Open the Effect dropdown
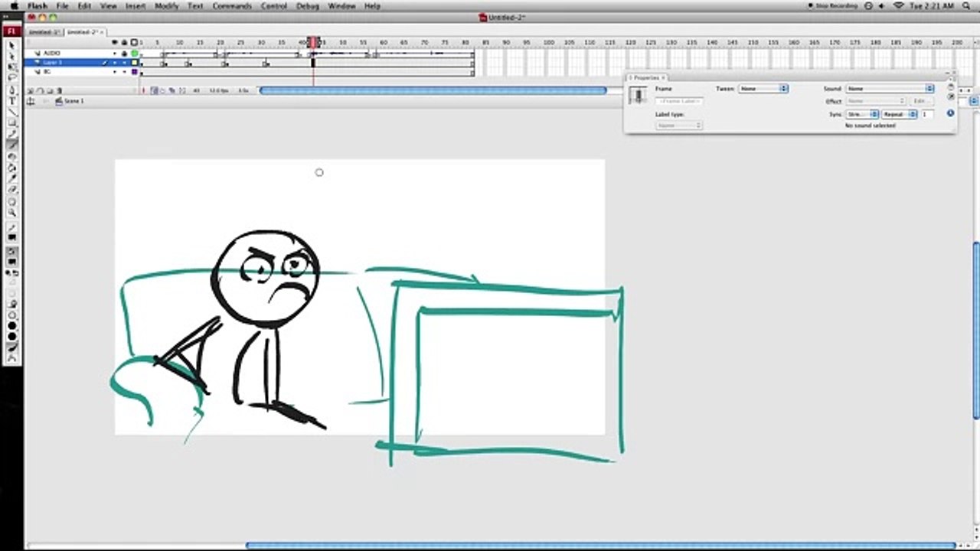The image size is (980, 551). [876, 101]
